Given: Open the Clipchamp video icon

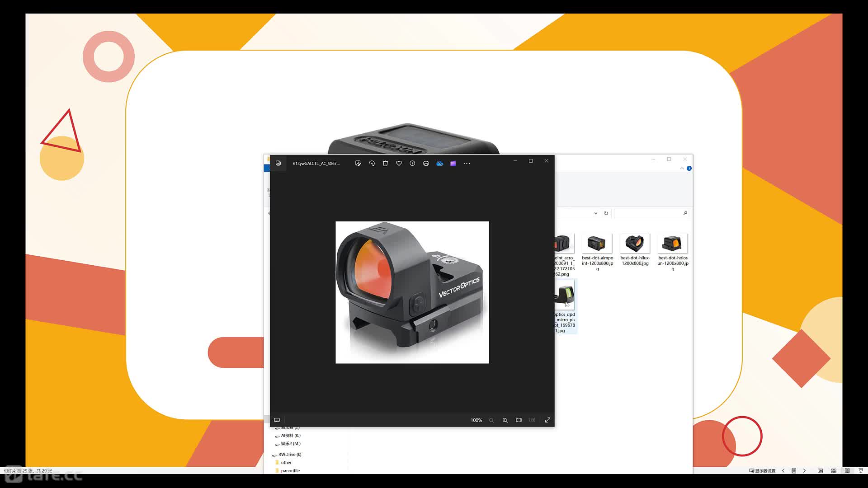Looking at the screenshot, I should [x=453, y=164].
